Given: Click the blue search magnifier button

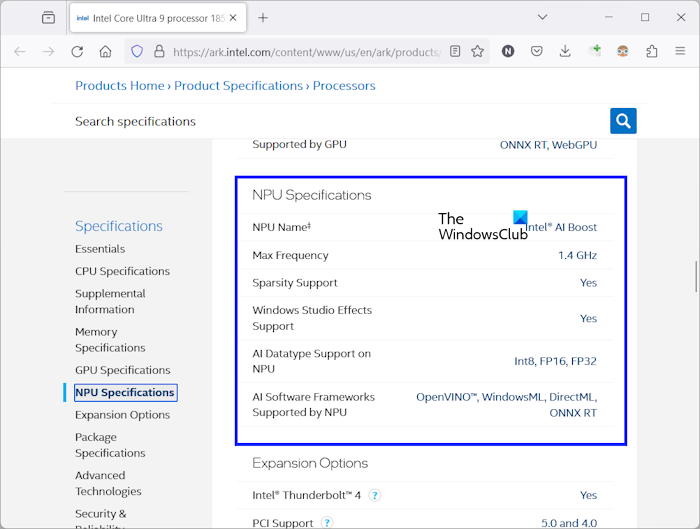Looking at the screenshot, I should [623, 121].
